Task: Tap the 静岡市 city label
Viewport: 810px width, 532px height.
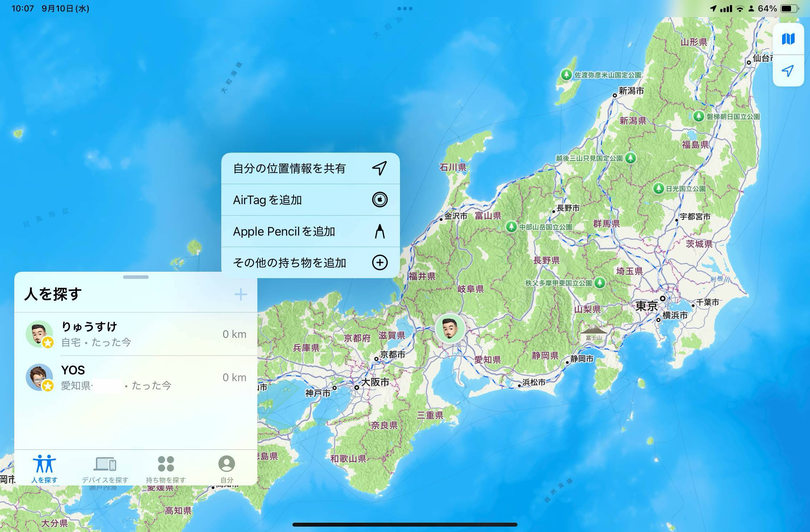Action: [x=582, y=359]
